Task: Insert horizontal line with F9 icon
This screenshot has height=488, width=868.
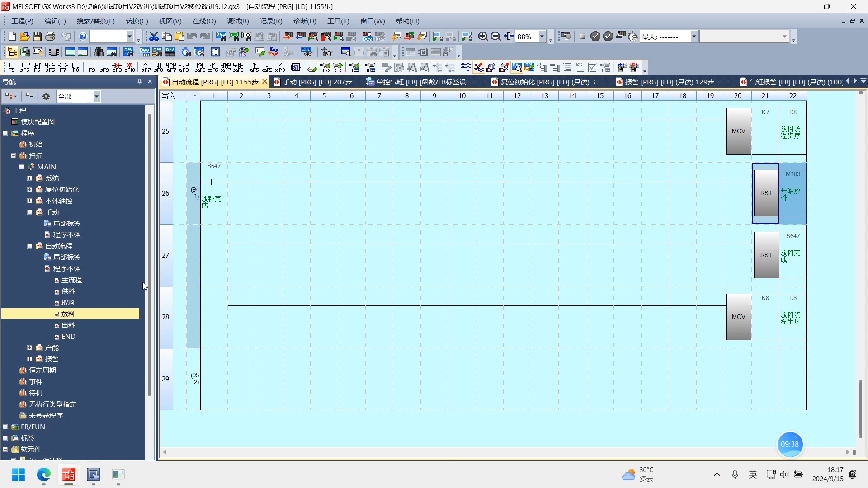Action: click(91, 68)
